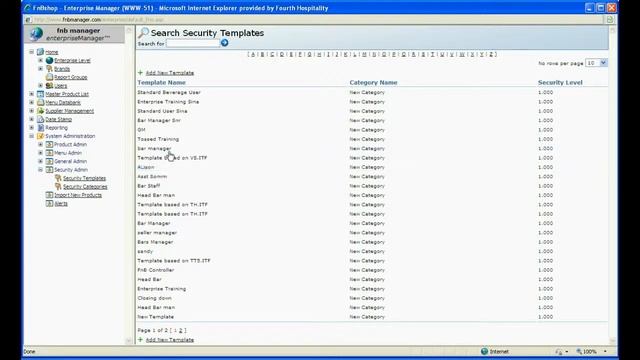Open the Alerts link
640x360 pixels.
pyautogui.click(x=61, y=204)
